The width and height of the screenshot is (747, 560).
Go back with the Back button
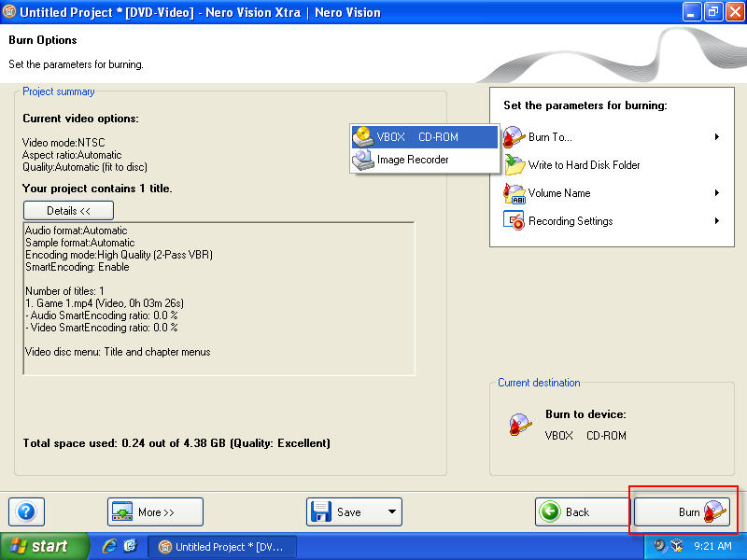click(x=582, y=511)
